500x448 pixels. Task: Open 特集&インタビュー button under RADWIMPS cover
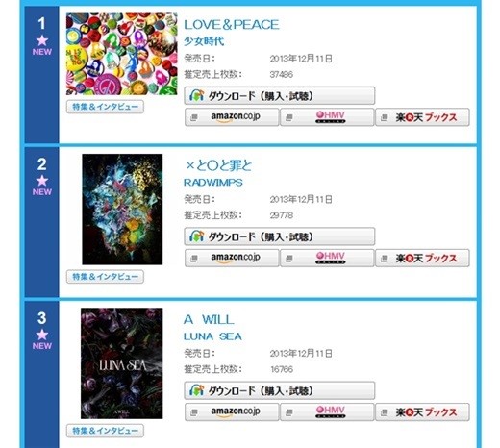(105, 277)
